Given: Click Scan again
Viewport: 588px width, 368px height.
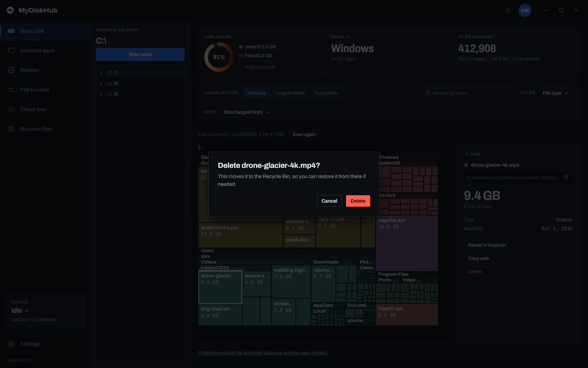Looking at the screenshot, I should pos(304,134).
